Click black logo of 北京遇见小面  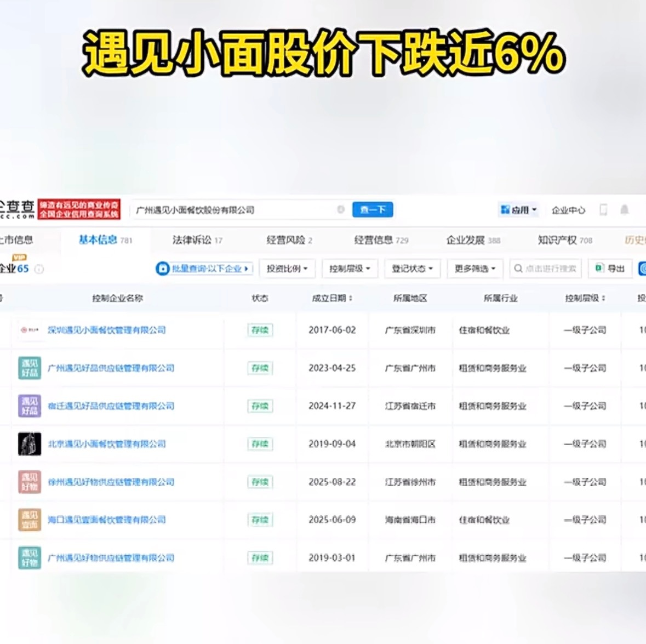tap(30, 444)
